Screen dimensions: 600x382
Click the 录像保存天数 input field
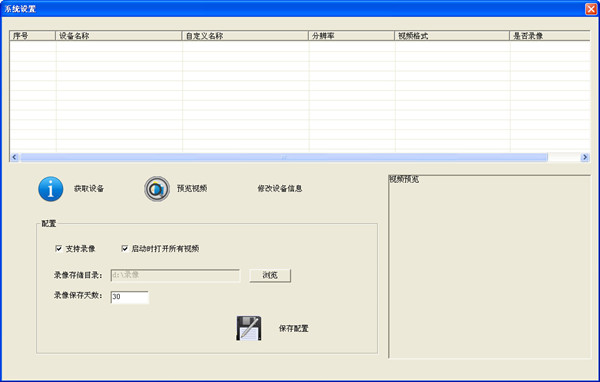130,297
